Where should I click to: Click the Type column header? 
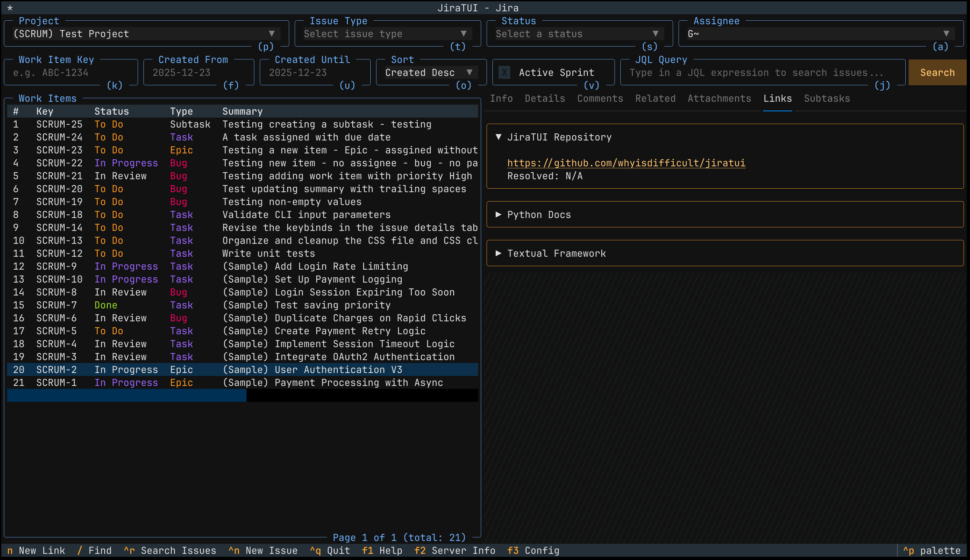pos(181,111)
